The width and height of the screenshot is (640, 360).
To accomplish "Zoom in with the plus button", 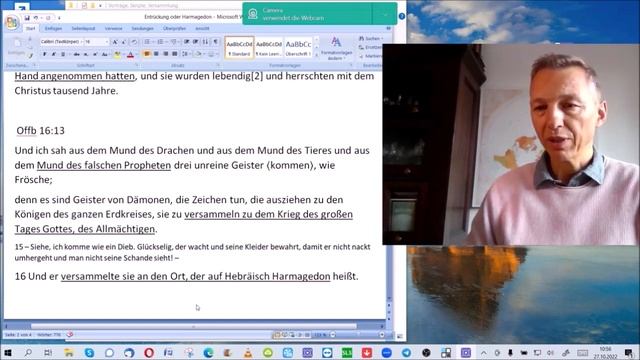I will coord(382,335).
